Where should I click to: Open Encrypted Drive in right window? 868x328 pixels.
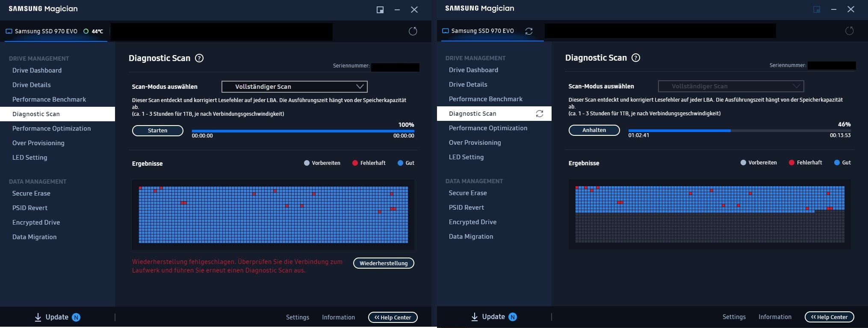(472, 222)
